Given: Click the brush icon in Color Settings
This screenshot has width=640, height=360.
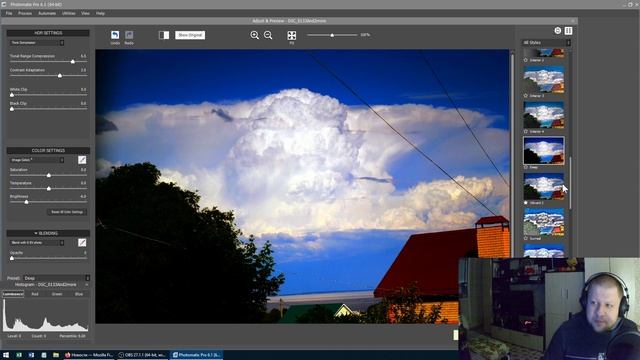Looking at the screenshot, I should pyautogui.click(x=82, y=160).
